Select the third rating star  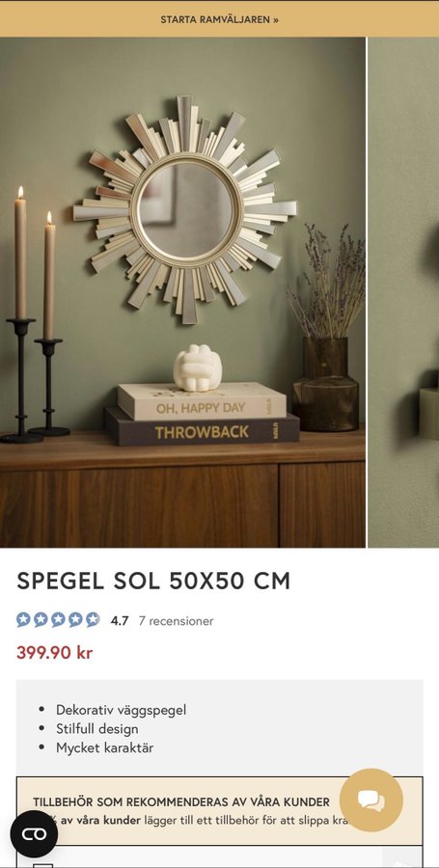click(x=58, y=619)
